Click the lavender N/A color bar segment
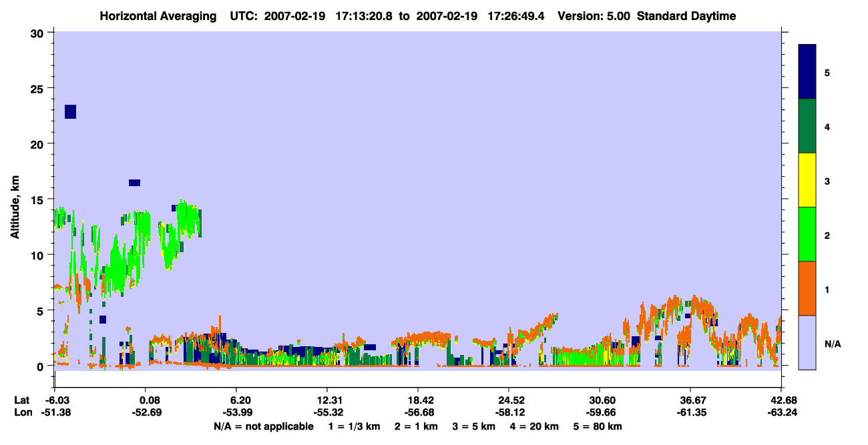This screenshot has height=445, width=868. 807,342
